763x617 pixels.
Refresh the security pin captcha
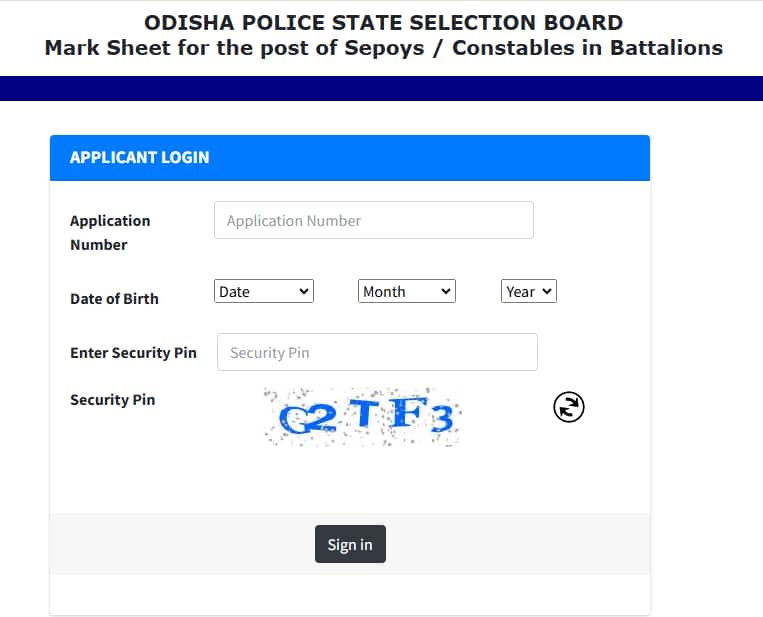click(x=568, y=407)
